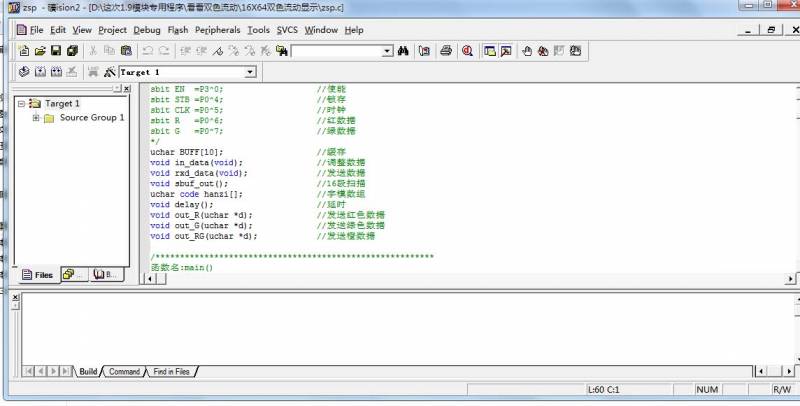This screenshot has height=406, width=800.
Task: Click the editor horizontal scrollbar left arrow
Action: pyautogui.click(x=151, y=279)
